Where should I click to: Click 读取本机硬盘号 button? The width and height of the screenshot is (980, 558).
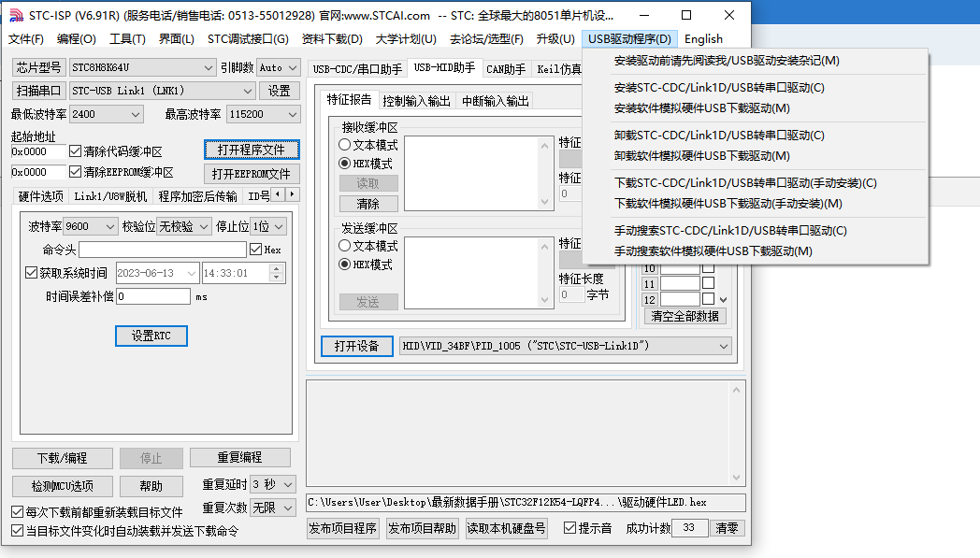tap(506, 528)
